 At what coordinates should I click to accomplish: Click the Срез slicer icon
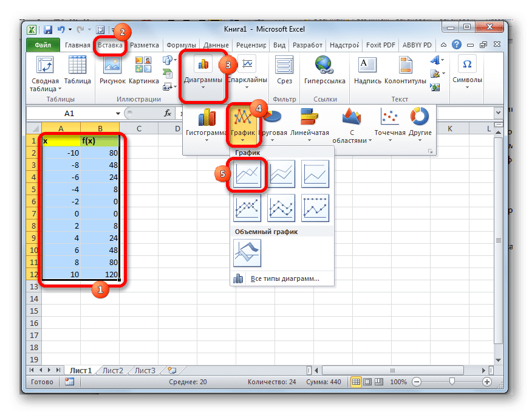[284, 64]
